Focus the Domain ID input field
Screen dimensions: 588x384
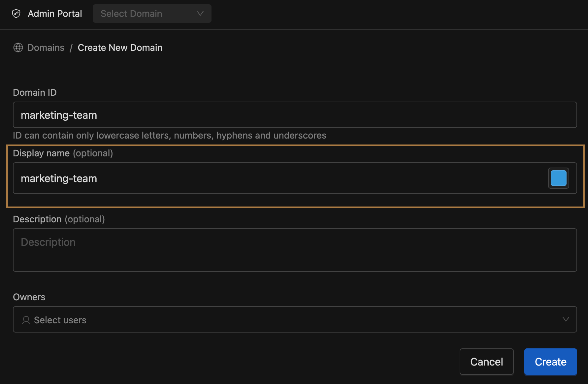[294, 115]
